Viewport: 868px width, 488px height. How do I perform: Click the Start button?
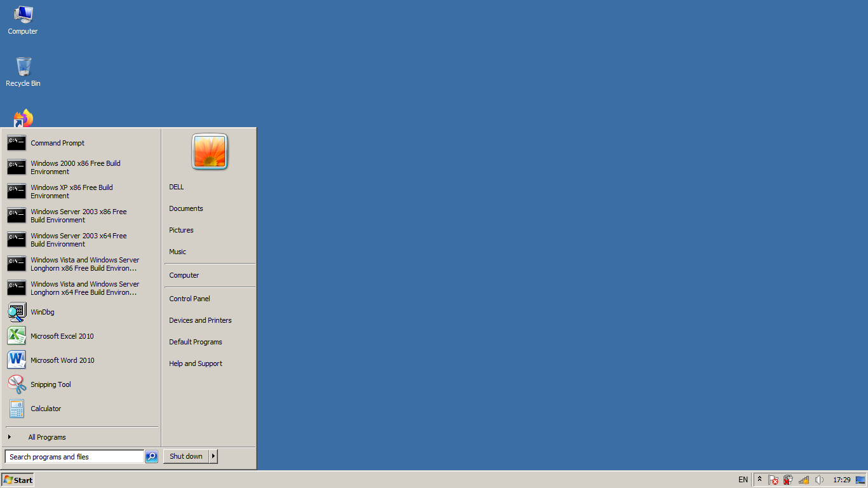(18, 480)
